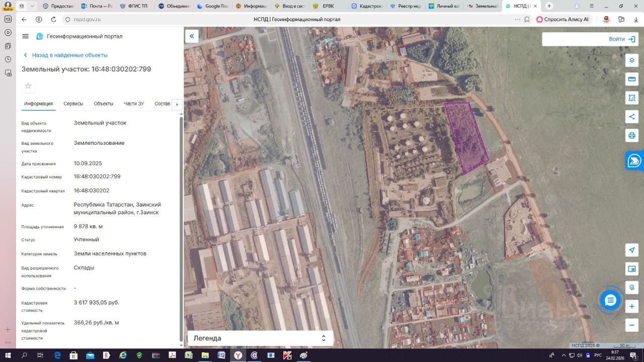Viewport: 644px width, 362px height.
Task: Switch to the Сервисы tab
Action: pos(73,104)
